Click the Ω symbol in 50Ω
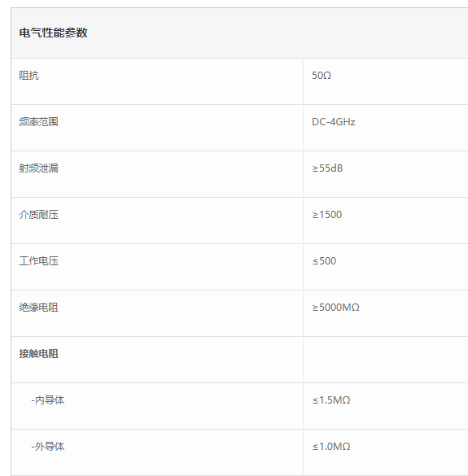468x476 pixels. tap(327, 76)
